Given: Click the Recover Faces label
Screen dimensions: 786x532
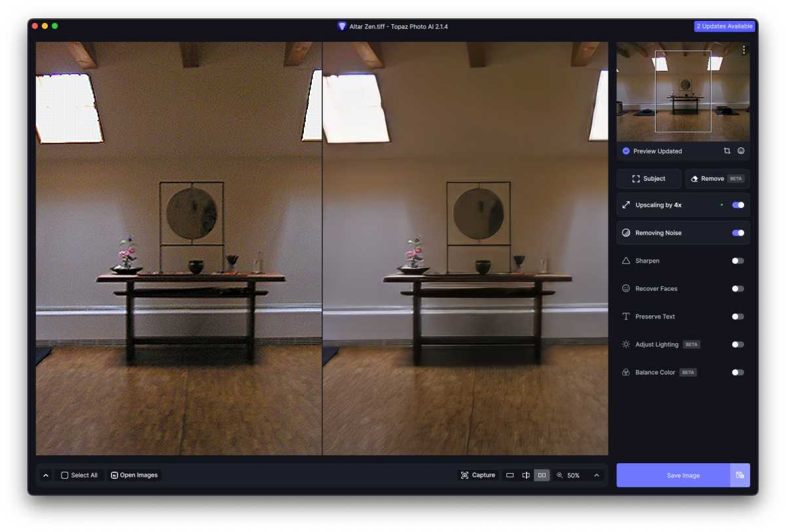Looking at the screenshot, I should point(656,288).
